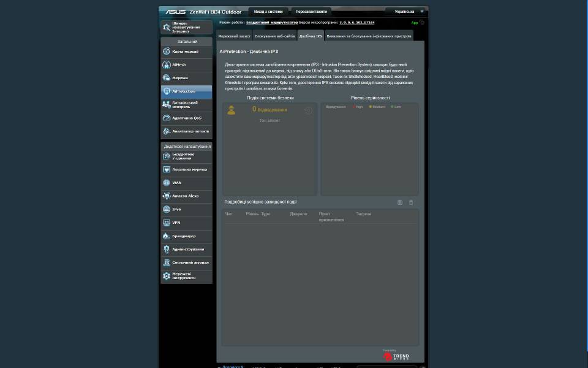Click the VPN icon in sidebar
This screenshot has height=368, width=588.
(167, 223)
